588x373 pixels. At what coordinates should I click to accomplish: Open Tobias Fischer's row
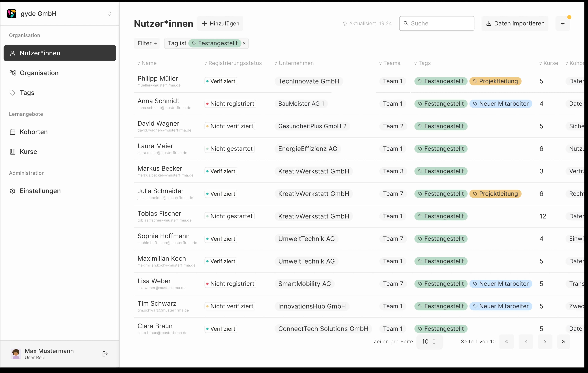point(359,216)
